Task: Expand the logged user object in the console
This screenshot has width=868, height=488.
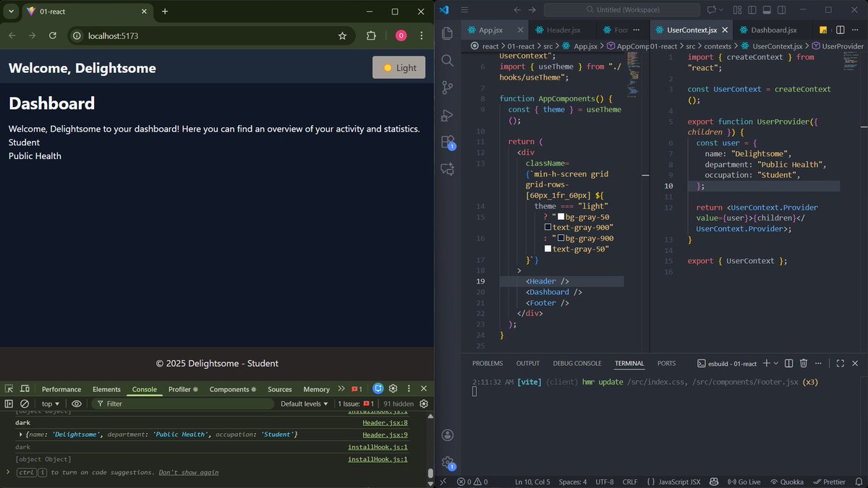Action: tap(21, 435)
